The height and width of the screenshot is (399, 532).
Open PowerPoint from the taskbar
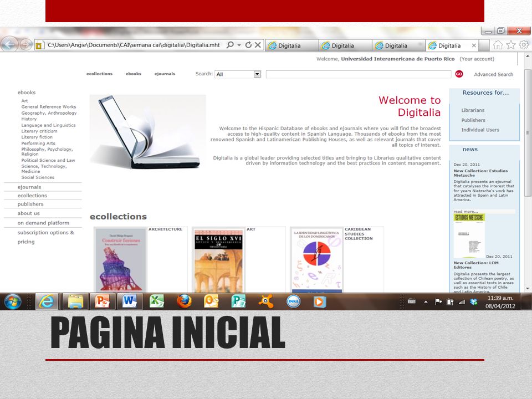(x=102, y=301)
